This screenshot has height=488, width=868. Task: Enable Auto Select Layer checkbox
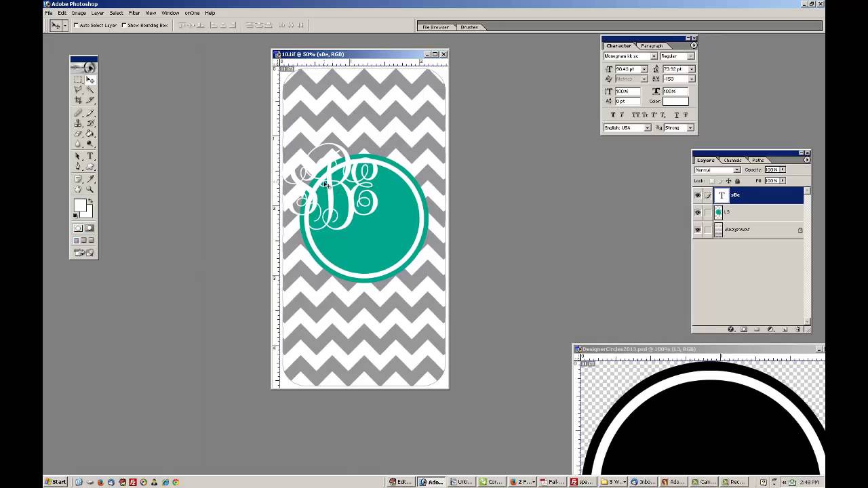coord(76,25)
